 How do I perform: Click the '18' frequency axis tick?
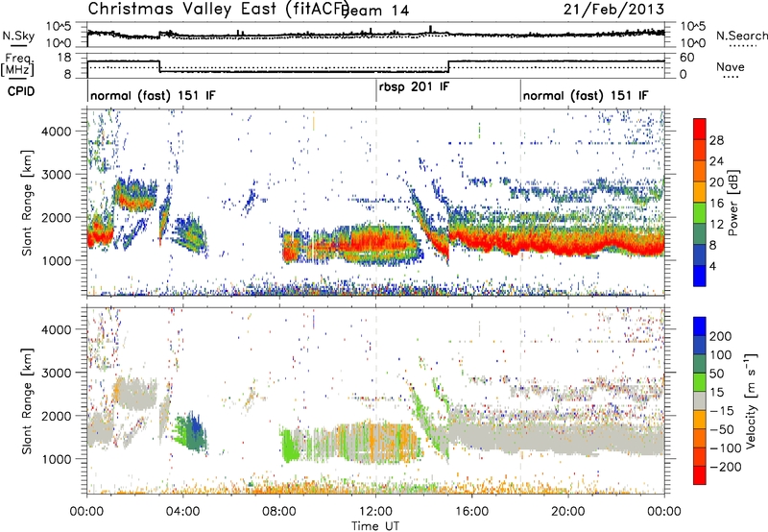click(x=64, y=58)
